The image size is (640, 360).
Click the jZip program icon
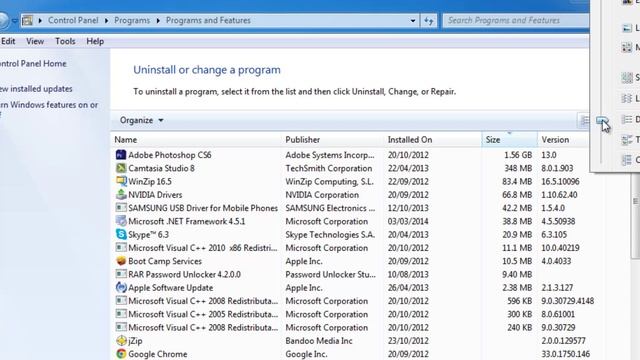[x=121, y=340]
